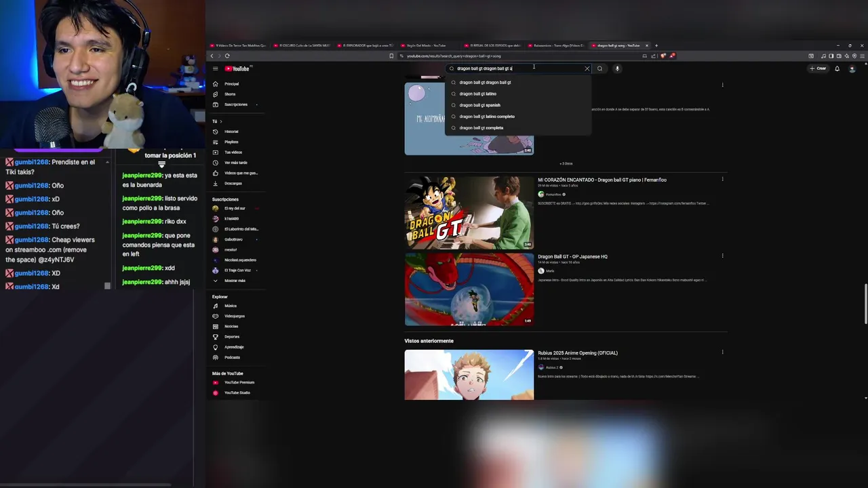Open YouTube Studio link

pos(237,392)
